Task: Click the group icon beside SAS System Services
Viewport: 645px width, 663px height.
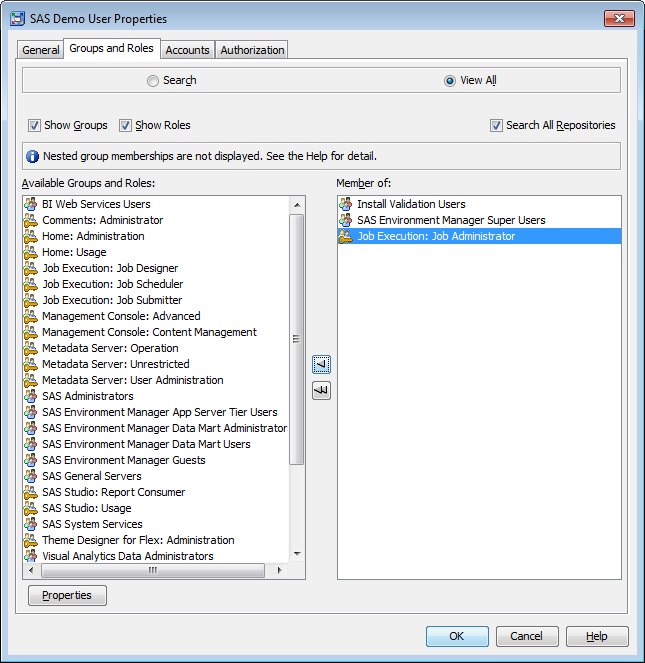Action: tap(31, 524)
